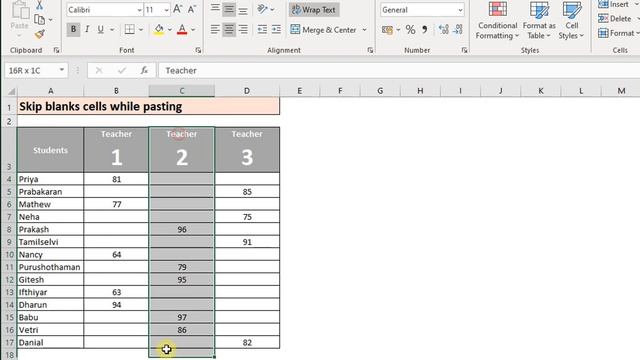Click the cell with value 82
Image resolution: width=640 pixels, height=360 pixels.
point(247,342)
